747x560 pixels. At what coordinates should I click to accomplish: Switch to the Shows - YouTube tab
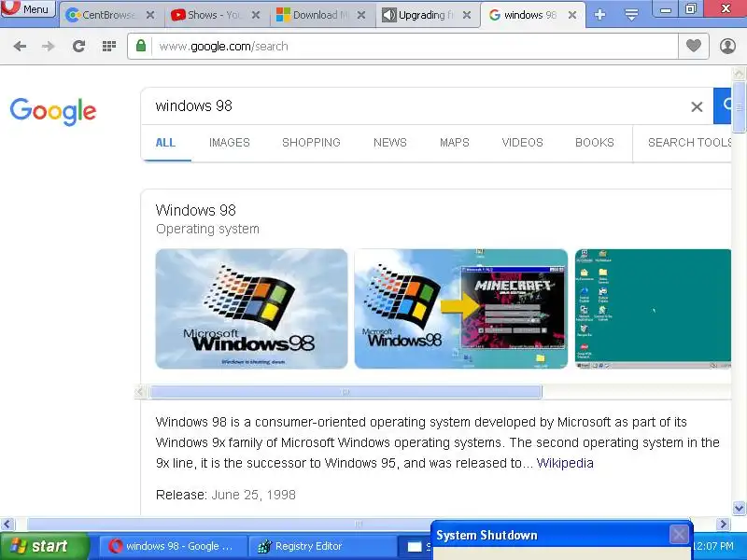(216, 15)
